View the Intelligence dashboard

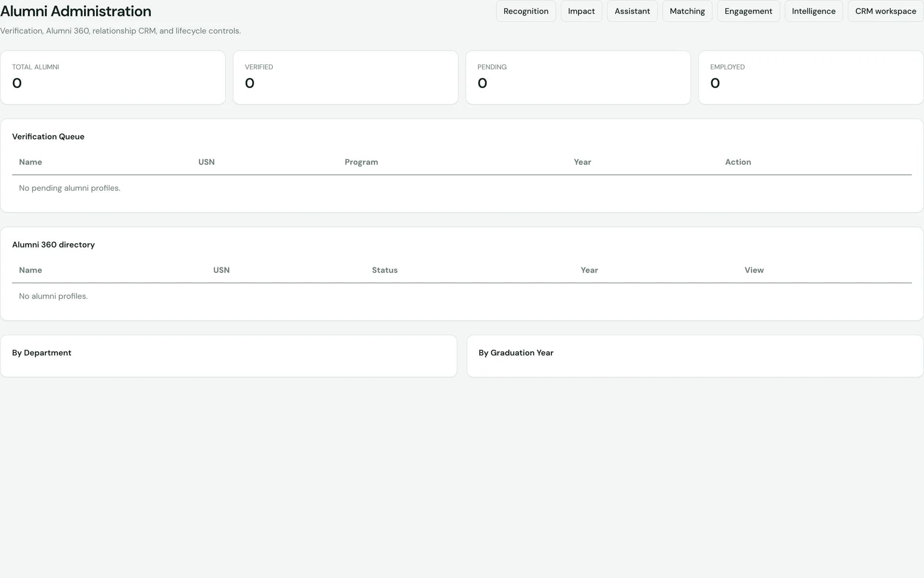click(813, 11)
